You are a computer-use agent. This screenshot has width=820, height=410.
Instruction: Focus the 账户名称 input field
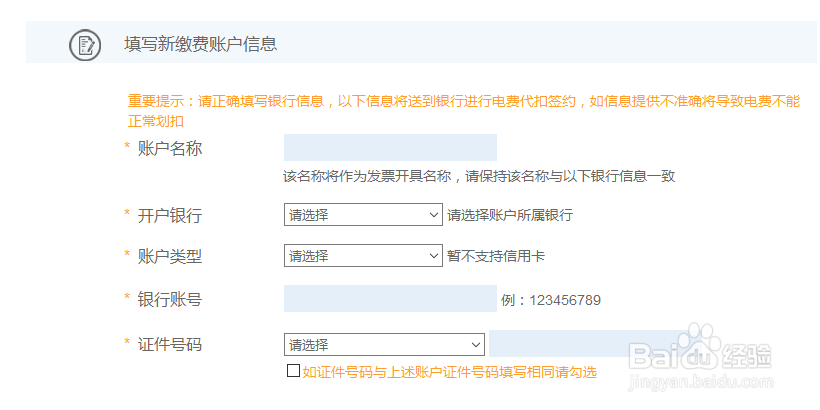[390, 147]
